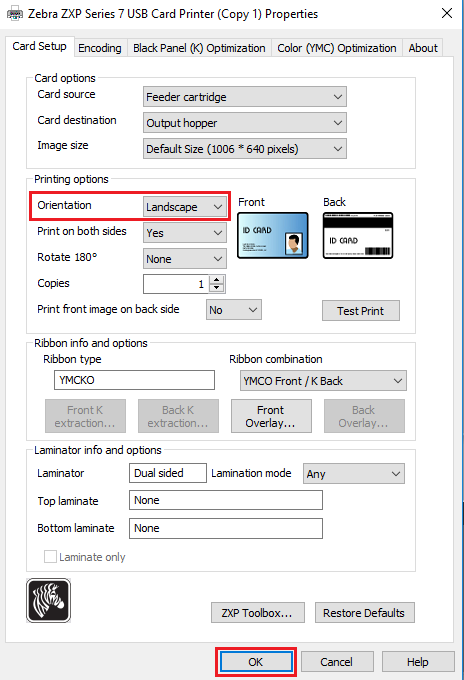The image size is (464, 680).
Task: Open the Card source dropdown
Action: (x=245, y=97)
